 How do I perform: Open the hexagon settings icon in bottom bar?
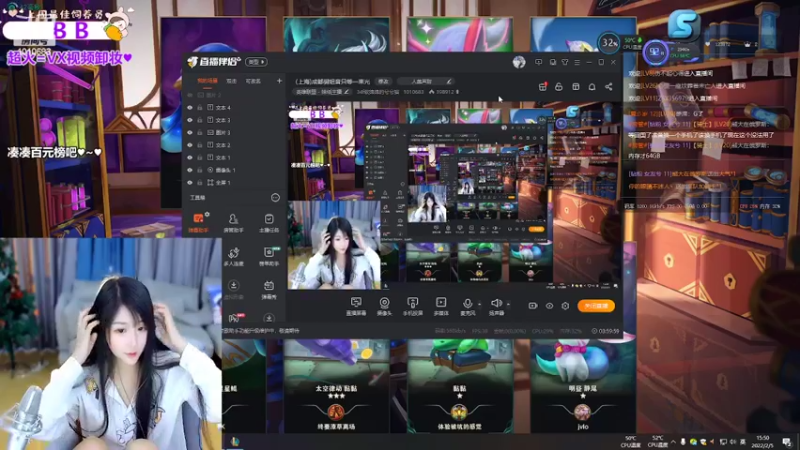click(x=565, y=306)
